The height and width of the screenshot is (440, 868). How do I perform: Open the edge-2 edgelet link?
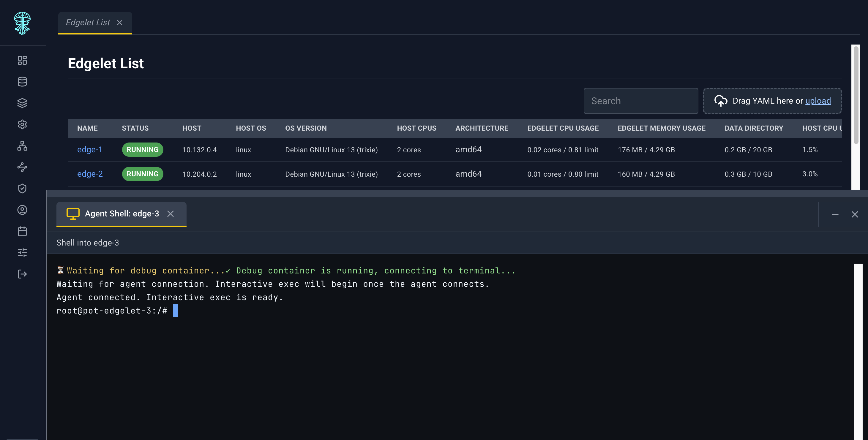90,174
